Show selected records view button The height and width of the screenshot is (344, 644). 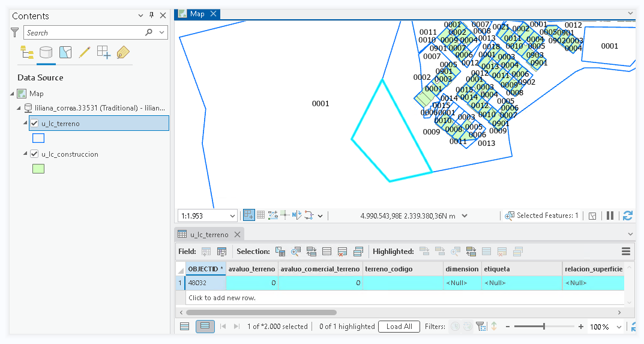pyautogui.click(x=205, y=327)
